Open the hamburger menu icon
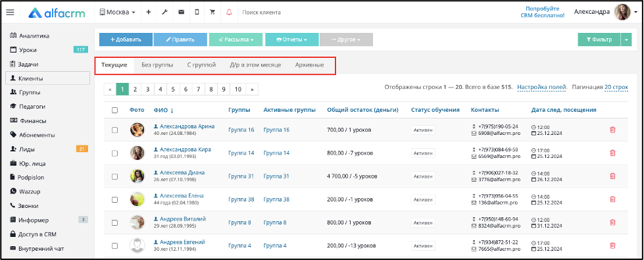This screenshot has height=260, width=644. pos(11,13)
